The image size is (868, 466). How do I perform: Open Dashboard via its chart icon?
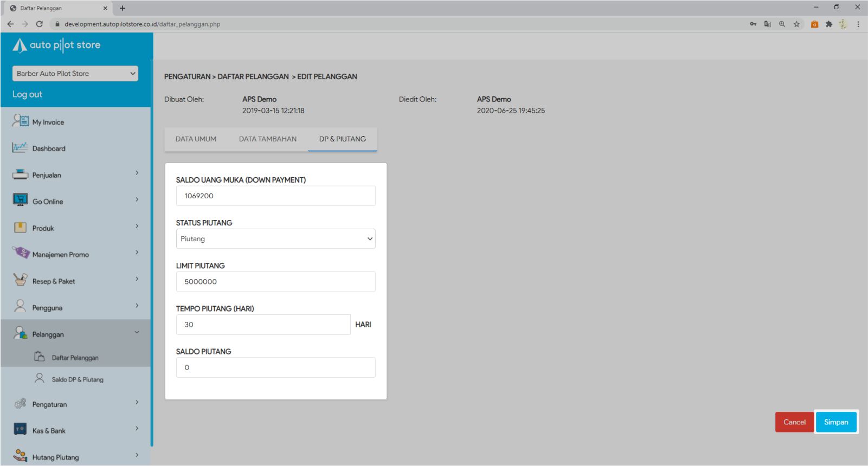[20, 147]
